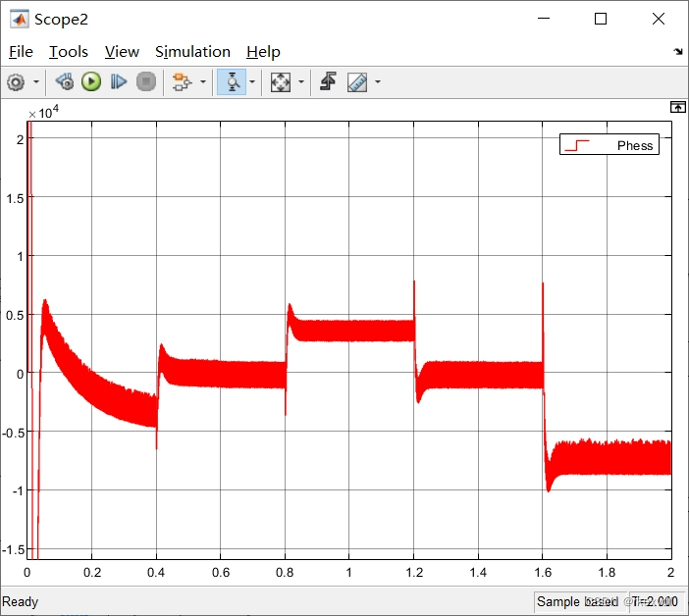Open the Highlight Simulink block icon
Screen dimensions: 689x616
click(182, 82)
